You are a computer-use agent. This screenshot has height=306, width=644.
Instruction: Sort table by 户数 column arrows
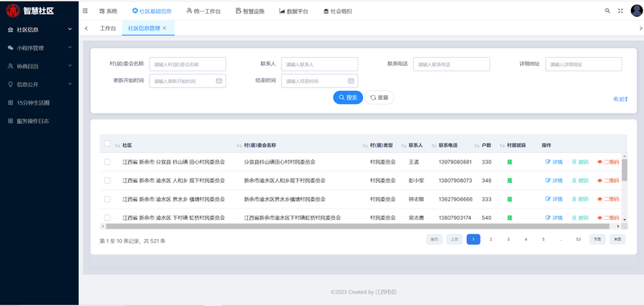tap(477, 146)
